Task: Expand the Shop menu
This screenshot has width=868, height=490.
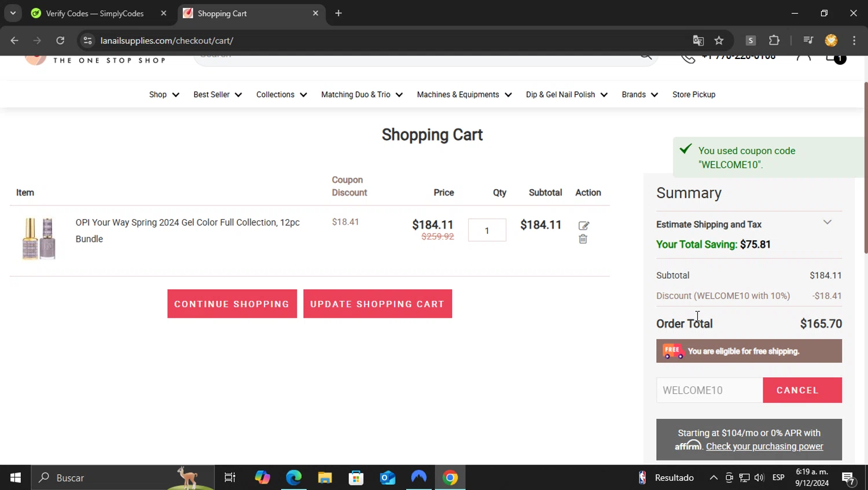Action: 164,95
